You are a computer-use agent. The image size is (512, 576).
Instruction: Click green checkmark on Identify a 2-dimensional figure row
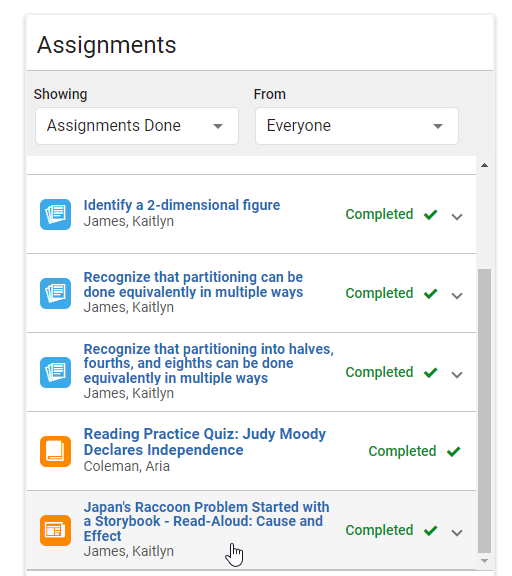click(x=430, y=214)
